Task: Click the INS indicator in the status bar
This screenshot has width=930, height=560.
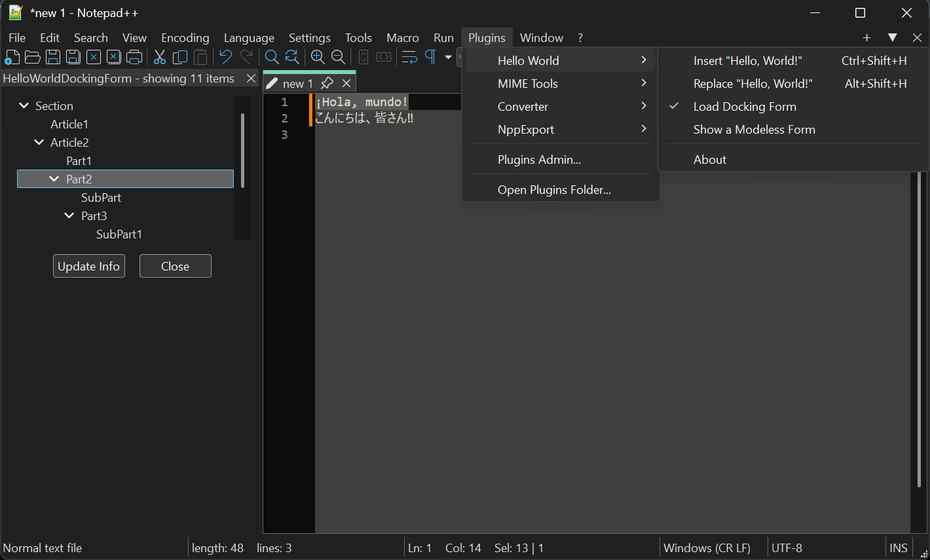Action: coord(899,548)
